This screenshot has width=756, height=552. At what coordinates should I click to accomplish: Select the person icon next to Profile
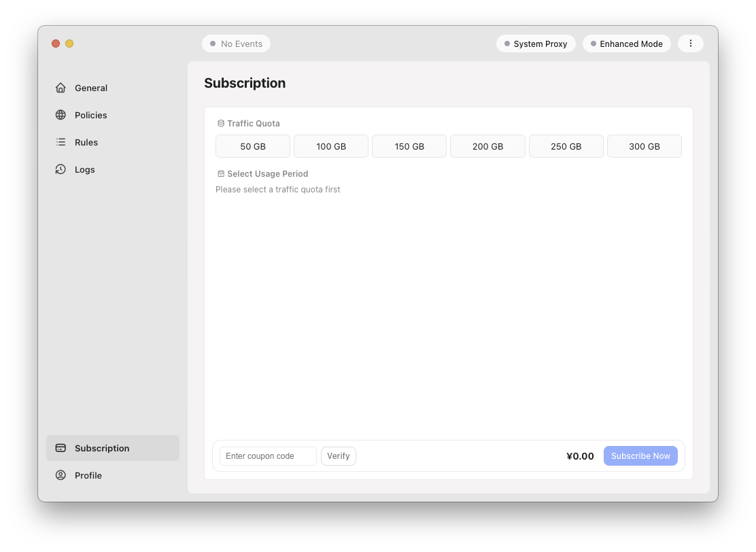61,475
